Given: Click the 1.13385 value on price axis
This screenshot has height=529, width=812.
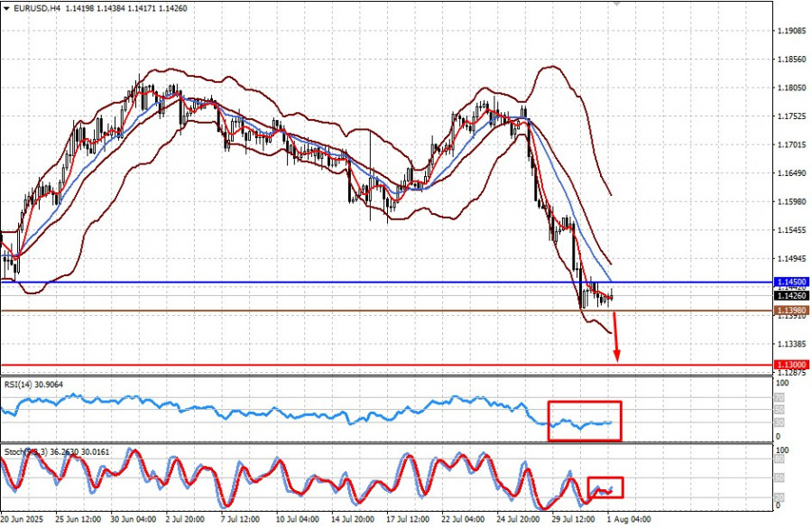Looking at the screenshot, I should (x=791, y=344).
